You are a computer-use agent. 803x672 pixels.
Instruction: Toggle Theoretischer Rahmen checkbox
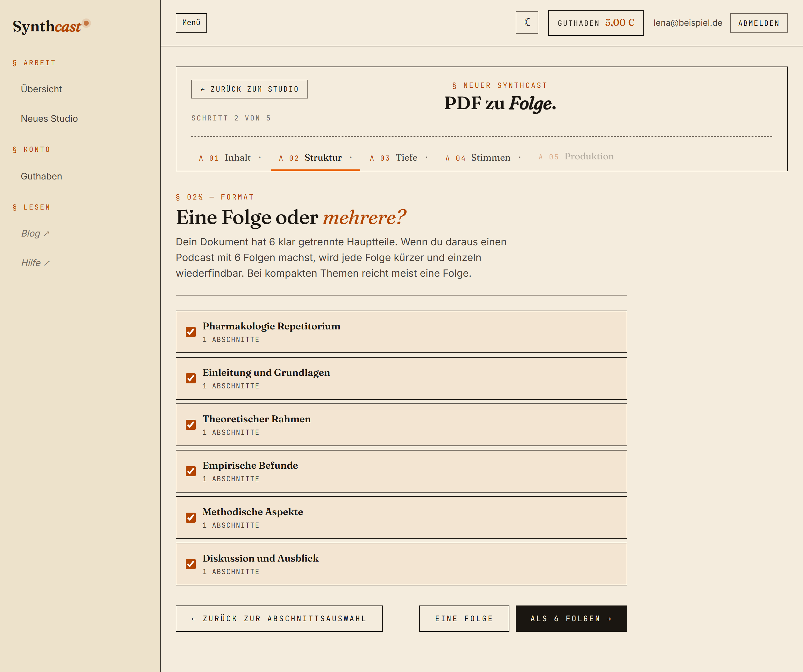click(x=191, y=424)
